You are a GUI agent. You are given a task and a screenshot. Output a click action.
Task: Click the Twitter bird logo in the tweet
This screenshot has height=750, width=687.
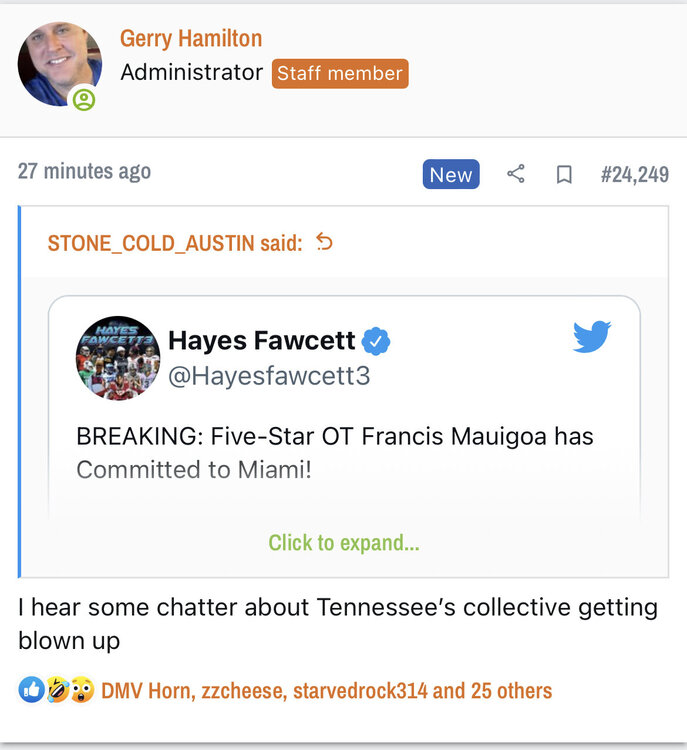pos(592,337)
